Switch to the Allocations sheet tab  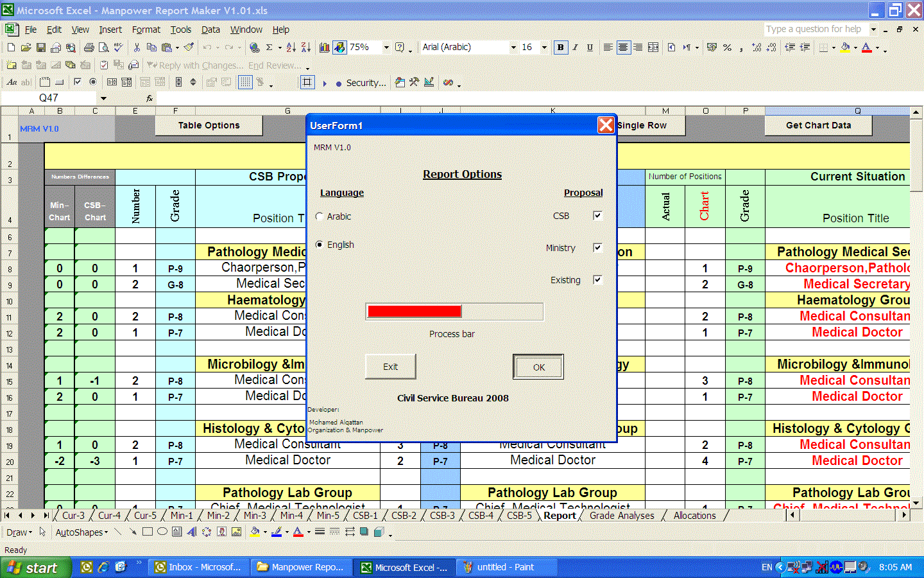tap(694, 516)
